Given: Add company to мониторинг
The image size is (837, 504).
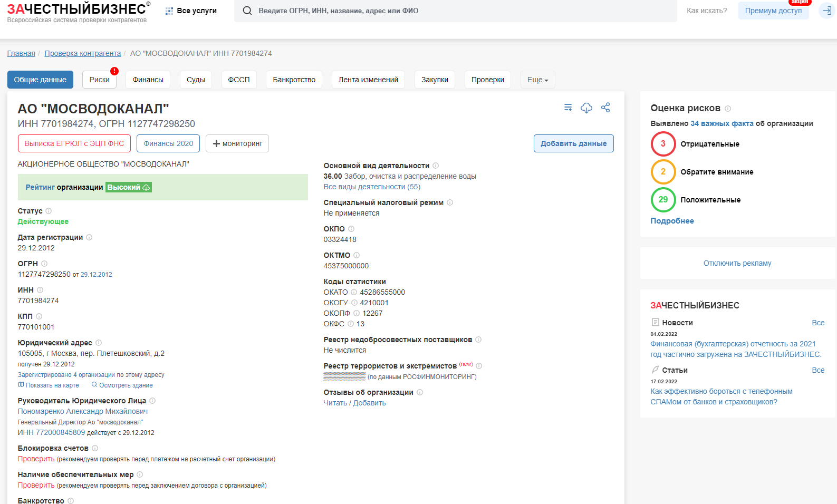Looking at the screenshot, I should point(237,143).
